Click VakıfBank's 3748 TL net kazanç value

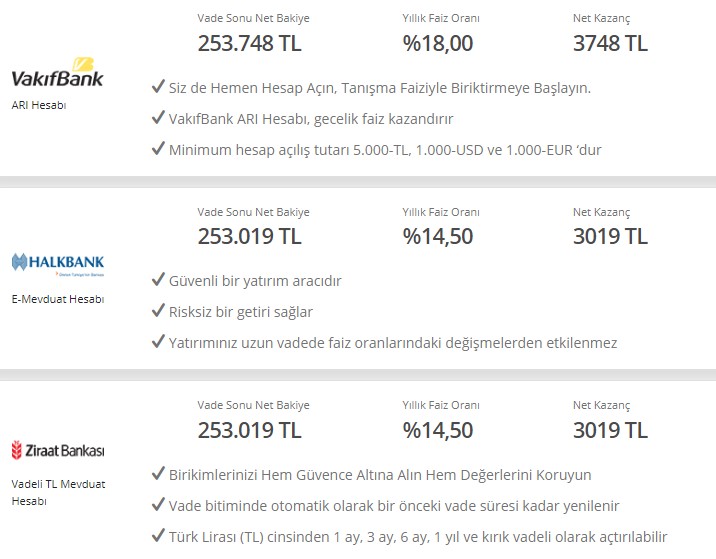point(610,43)
